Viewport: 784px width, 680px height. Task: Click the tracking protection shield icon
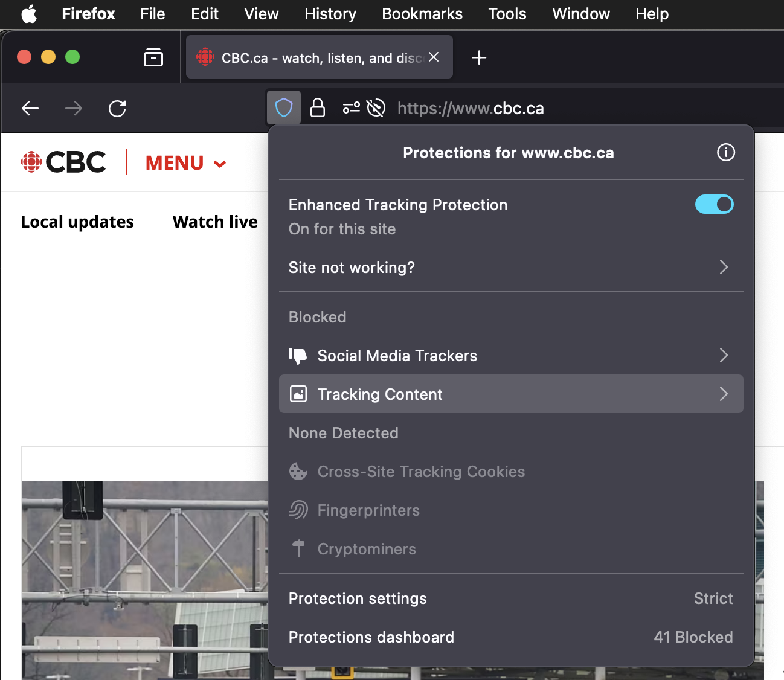tap(284, 108)
